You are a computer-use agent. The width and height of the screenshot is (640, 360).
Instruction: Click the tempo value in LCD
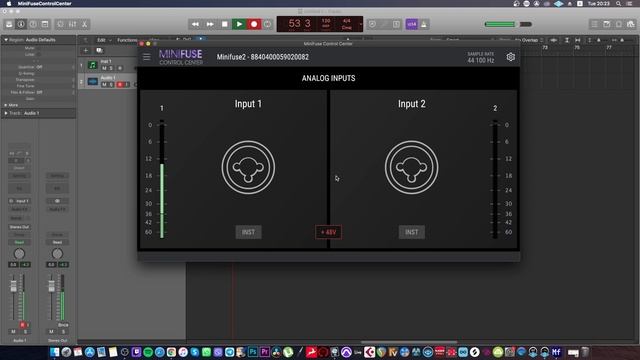[326, 21]
